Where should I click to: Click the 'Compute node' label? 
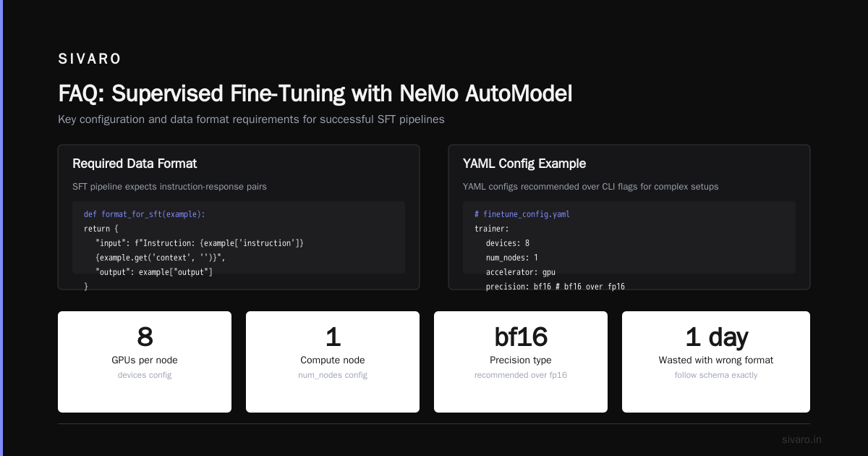point(333,360)
